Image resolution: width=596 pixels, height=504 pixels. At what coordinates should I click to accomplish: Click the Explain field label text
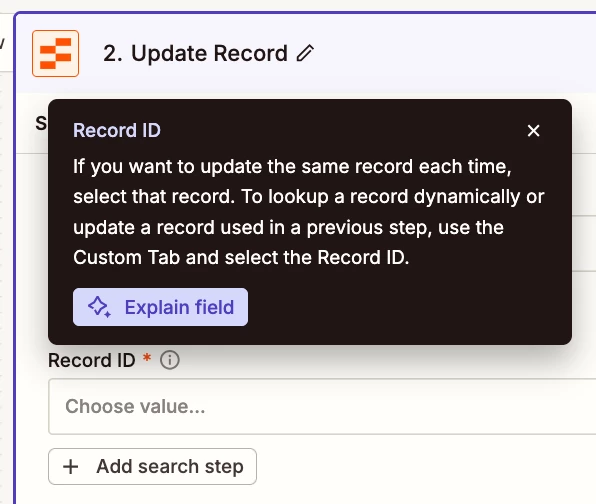click(x=179, y=307)
